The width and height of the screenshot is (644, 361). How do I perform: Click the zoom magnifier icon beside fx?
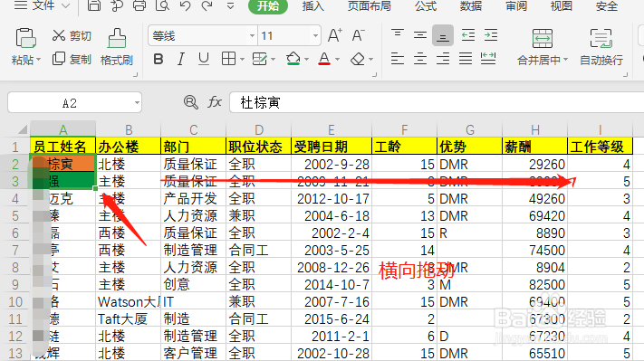point(190,101)
